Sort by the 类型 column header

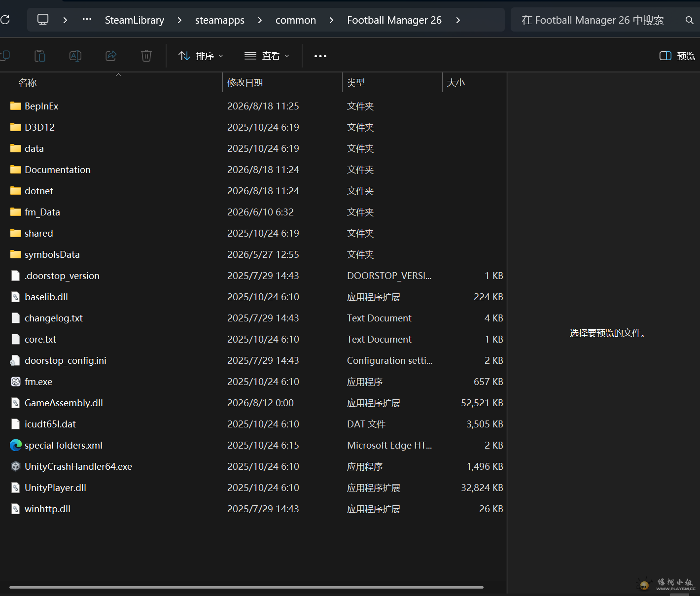[x=356, y=83]
